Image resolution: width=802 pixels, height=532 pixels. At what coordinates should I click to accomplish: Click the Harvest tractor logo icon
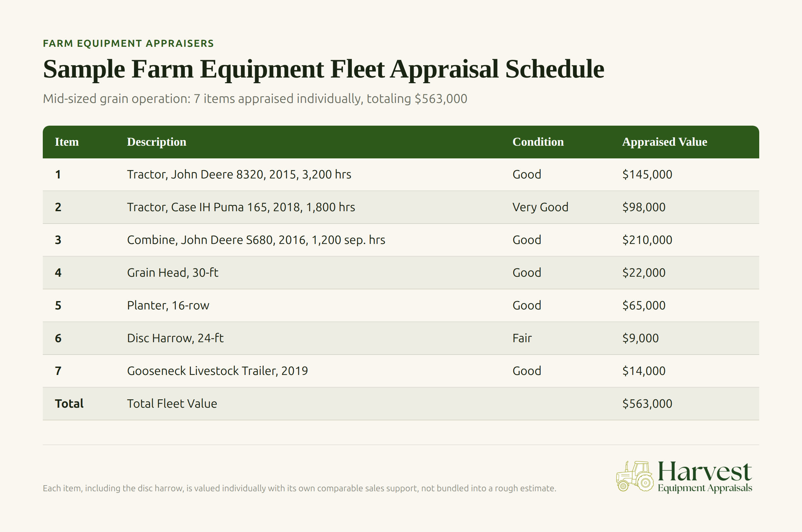tap(635, 476)
